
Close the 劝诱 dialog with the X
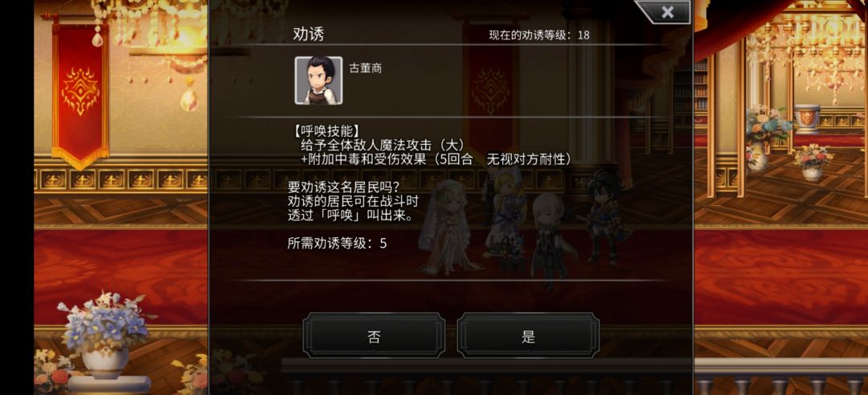pos(666,11)
